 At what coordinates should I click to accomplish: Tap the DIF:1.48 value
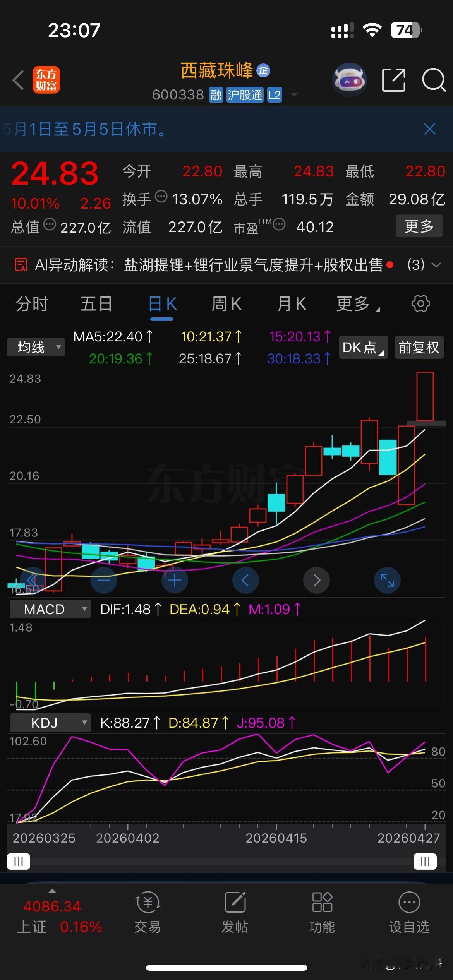(x=131, y=609)
